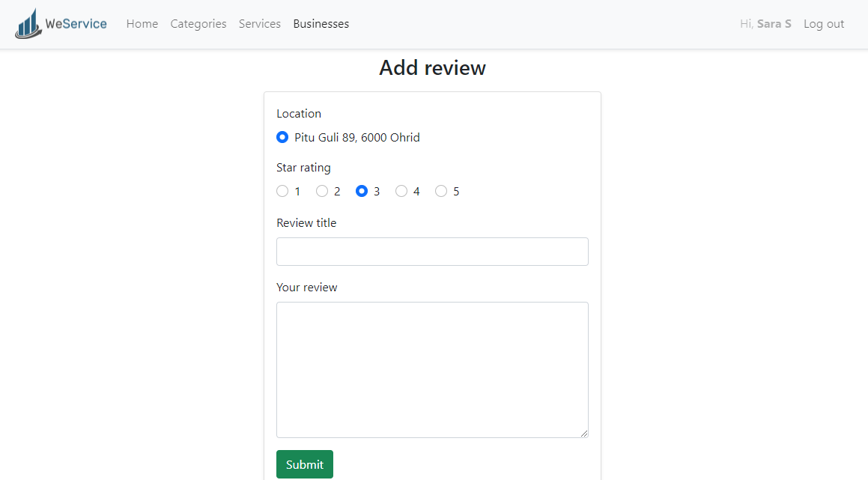Pick the 5 star rating
The image size is (868, 480).
(441, 192)
